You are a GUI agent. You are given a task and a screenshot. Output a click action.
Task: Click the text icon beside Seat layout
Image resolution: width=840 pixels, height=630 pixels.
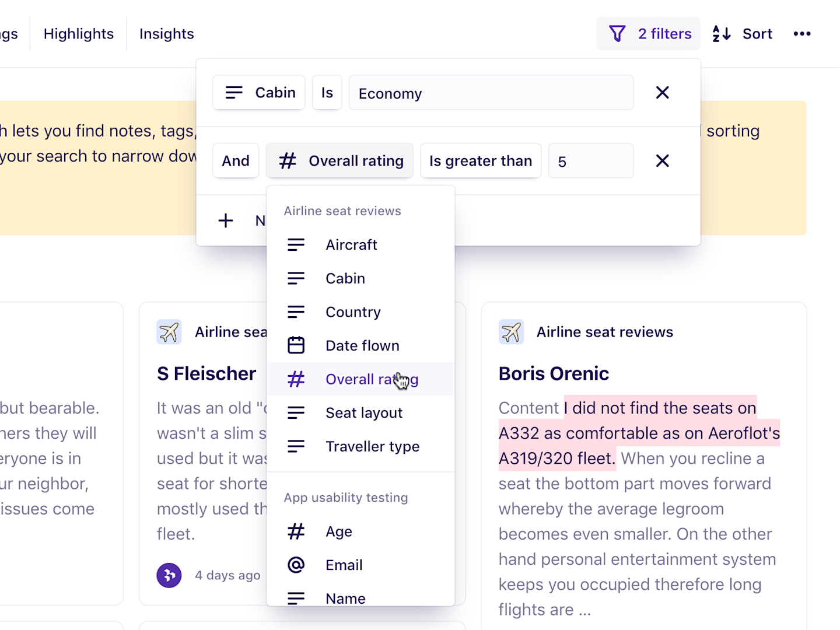[296, 413]
